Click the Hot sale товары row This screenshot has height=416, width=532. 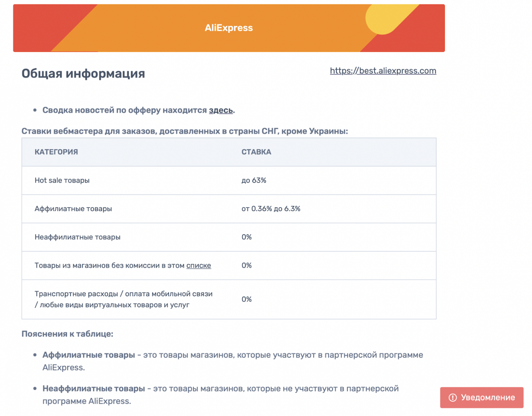pyautogui.click(x=229, y=181)
